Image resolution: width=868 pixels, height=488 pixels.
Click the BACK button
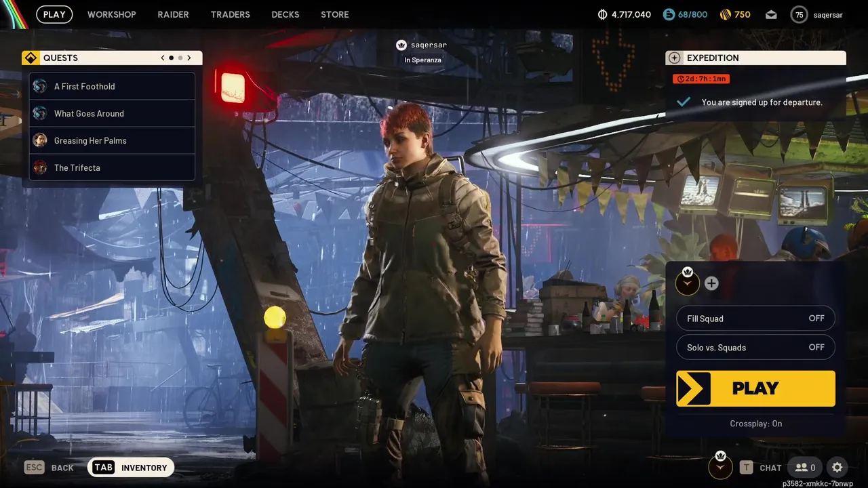click(x=62, y=468)
